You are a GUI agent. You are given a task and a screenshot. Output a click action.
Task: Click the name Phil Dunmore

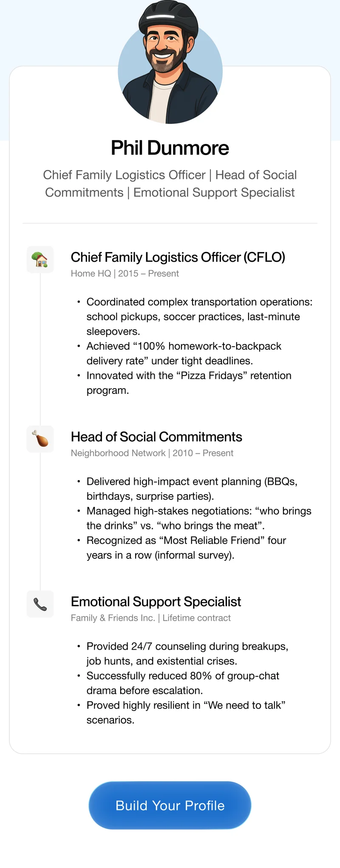[170, 147]
